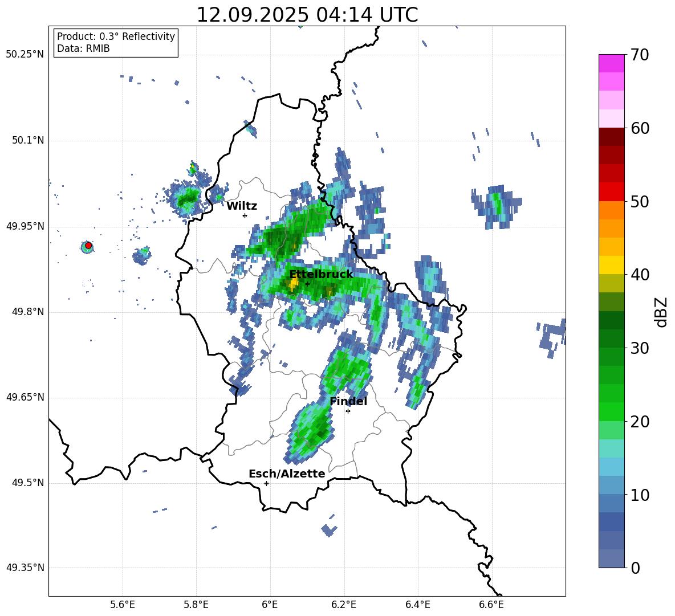Click the yellow high-reflectivity cell near Ettelbruck
The height and width of the screenshot is (616, 675).
tap(294, 283)
